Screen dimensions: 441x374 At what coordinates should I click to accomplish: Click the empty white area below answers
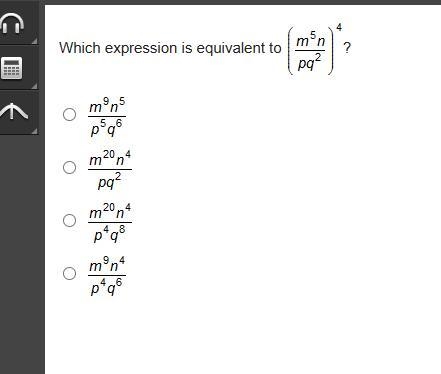tap(243, 333)
